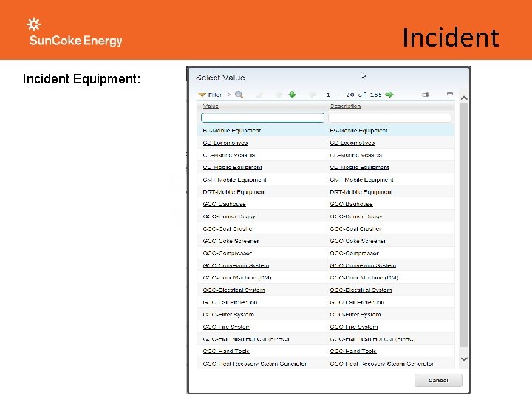The width and height of the screenshot is (532, 399).
Task: Select CD-Marine Vessels in the Value column
Action: pos(228,155)
